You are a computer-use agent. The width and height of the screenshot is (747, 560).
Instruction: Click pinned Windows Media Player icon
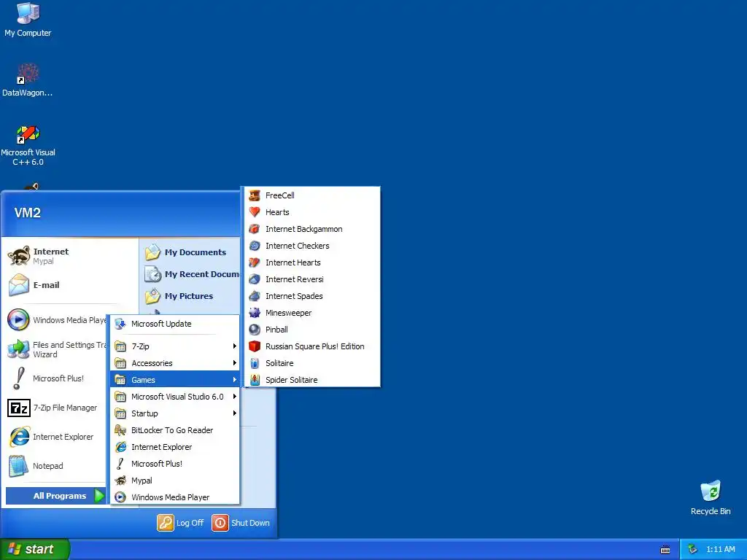pyautogui.click(x=19, y=320)
